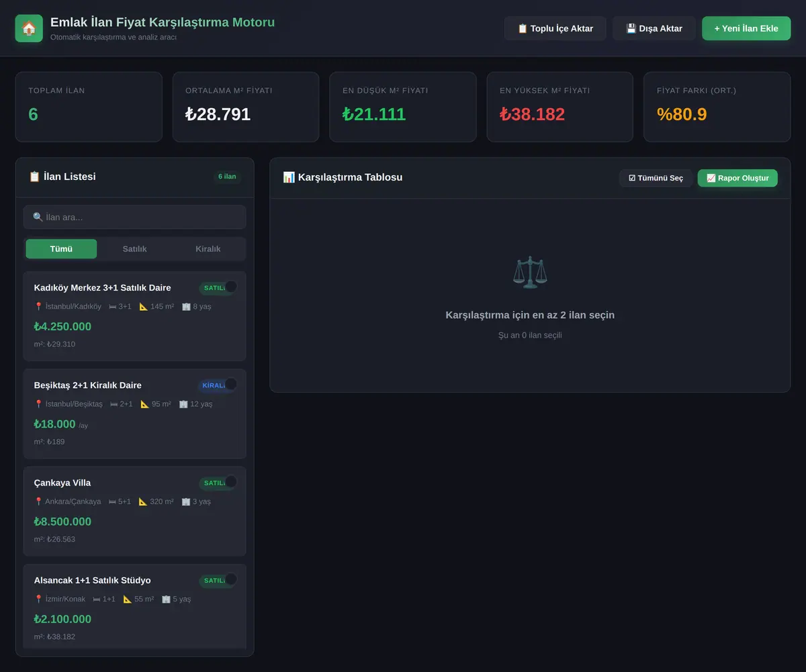Filter the list by the Kiralık tab
This screenshot has height=672, width=806.
(x=208, y=249)
